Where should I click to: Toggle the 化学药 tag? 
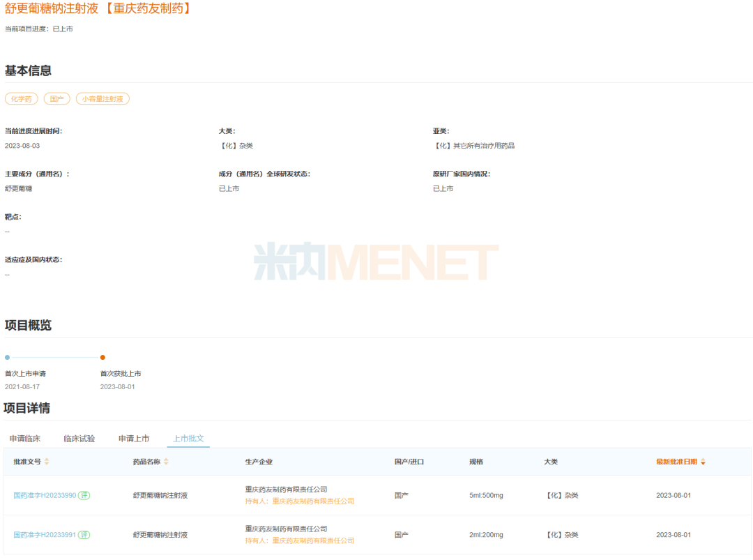pos(22,98)
